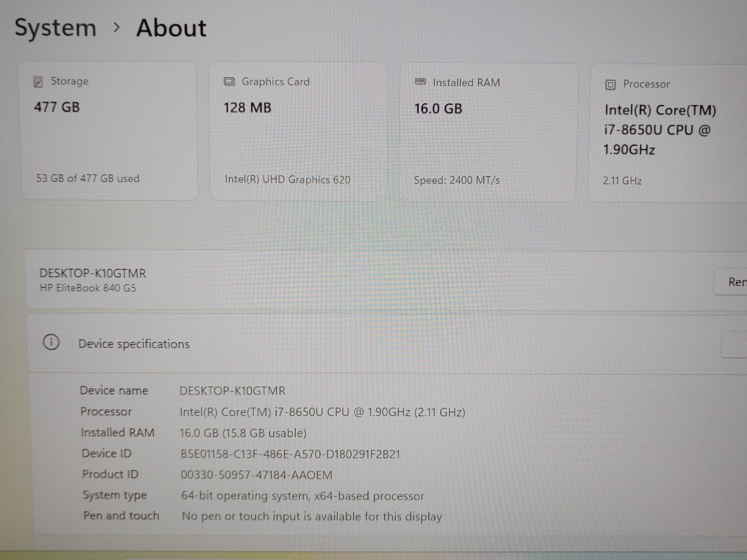Click the Storage drive icon

click(38, 81)
